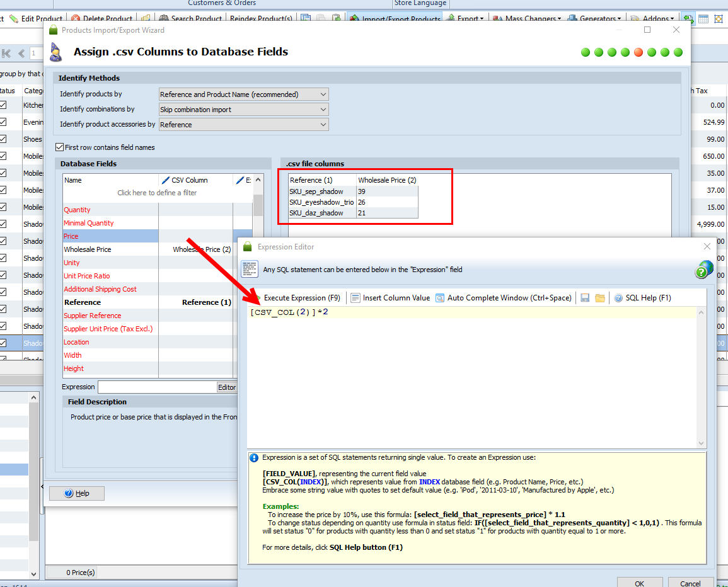The image size is (728, 587).
Task: Click the SQL Help (F1) question icon
Action: [x=618, y=298]
